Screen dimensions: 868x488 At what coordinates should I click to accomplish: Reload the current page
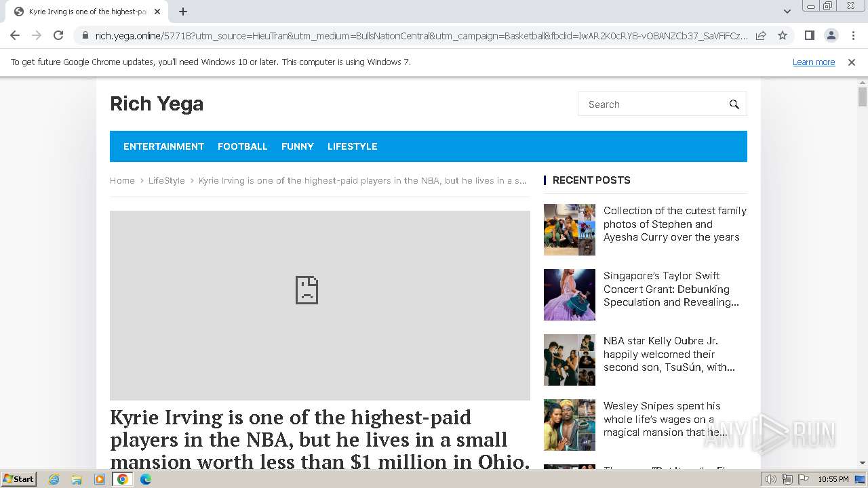click(58, 35)
